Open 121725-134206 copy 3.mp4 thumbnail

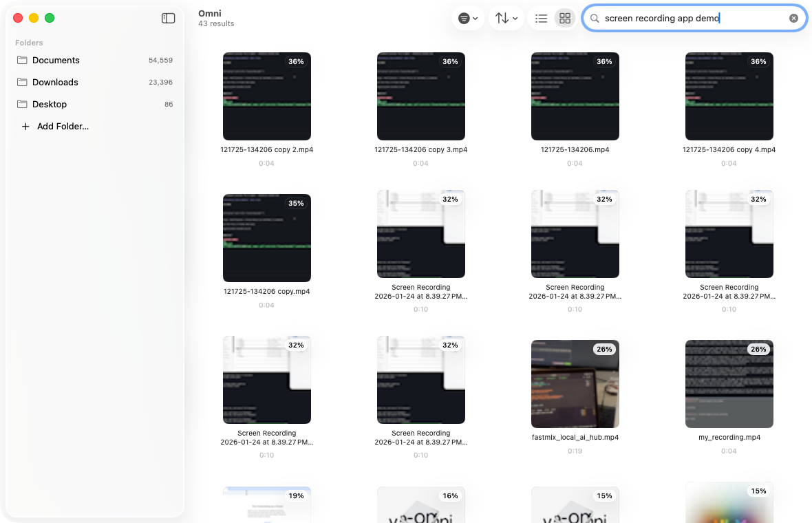[421, 96]
